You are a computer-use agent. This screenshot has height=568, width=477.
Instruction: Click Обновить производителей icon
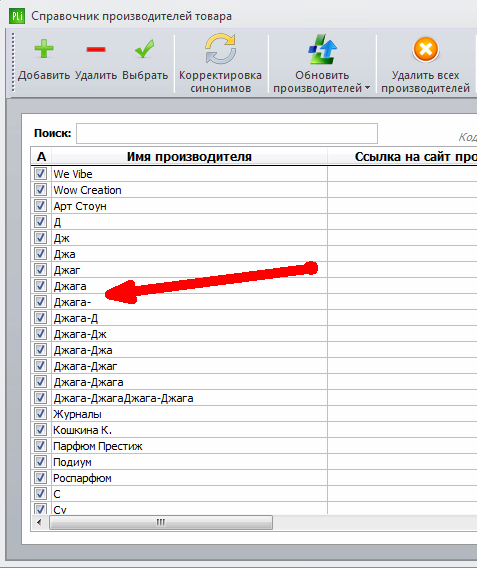(322, 49)
